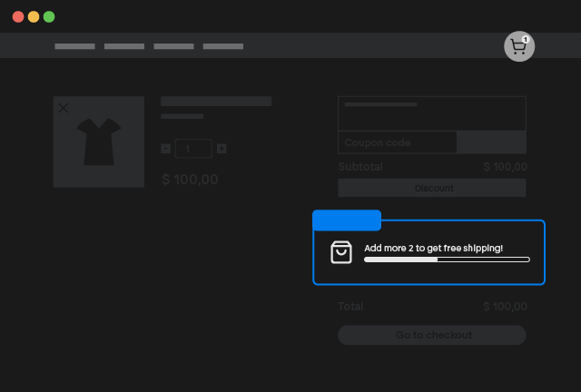Click the t-shirt product thumbnail
Image resolution: width=581 pixels, height=392 pixels.
point(98,142)
